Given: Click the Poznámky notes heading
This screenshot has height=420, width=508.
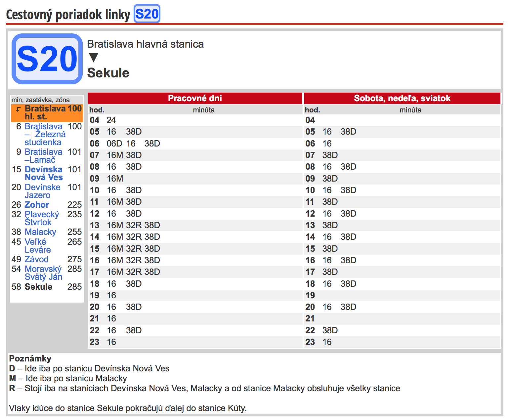Looking at the screenshot, I should click(x=30, y=358).
